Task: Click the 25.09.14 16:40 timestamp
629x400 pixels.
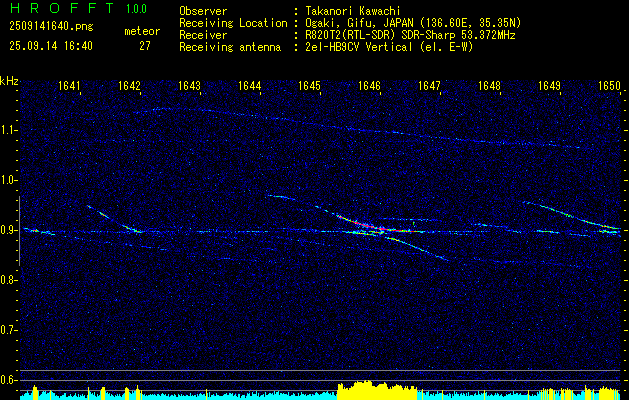Action: (x=50, y=46)
